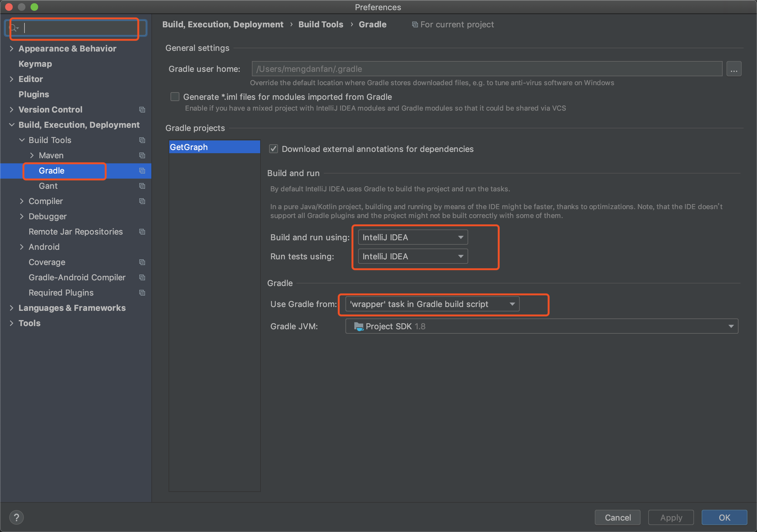Click Build Tools in breadcrumb

(321, 24)
